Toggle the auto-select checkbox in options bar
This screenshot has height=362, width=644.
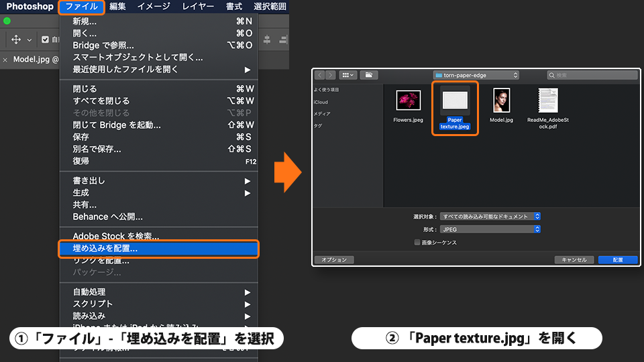[45, 40]
